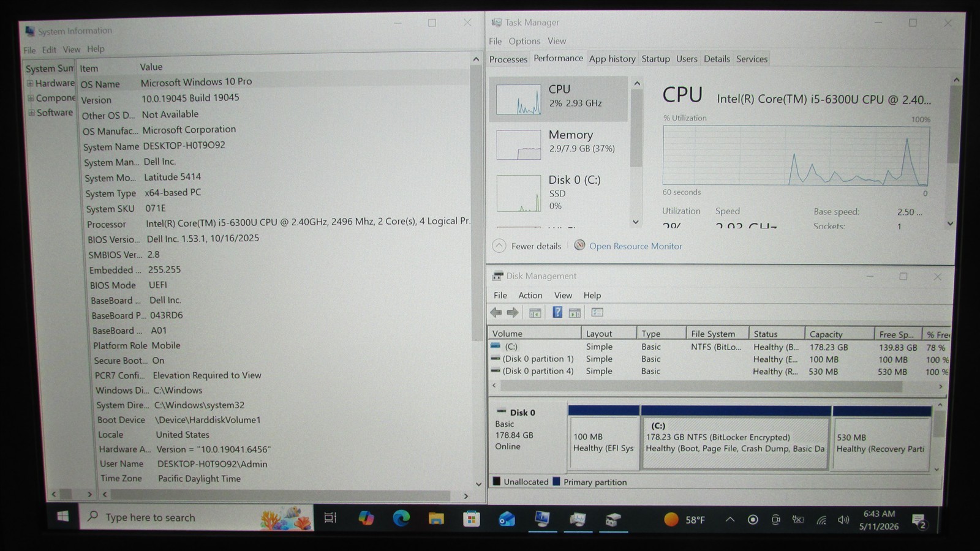The height and width of the screenshot is (551, 980).
Task: Expand the Components tree node
Action: coord(31,98)
